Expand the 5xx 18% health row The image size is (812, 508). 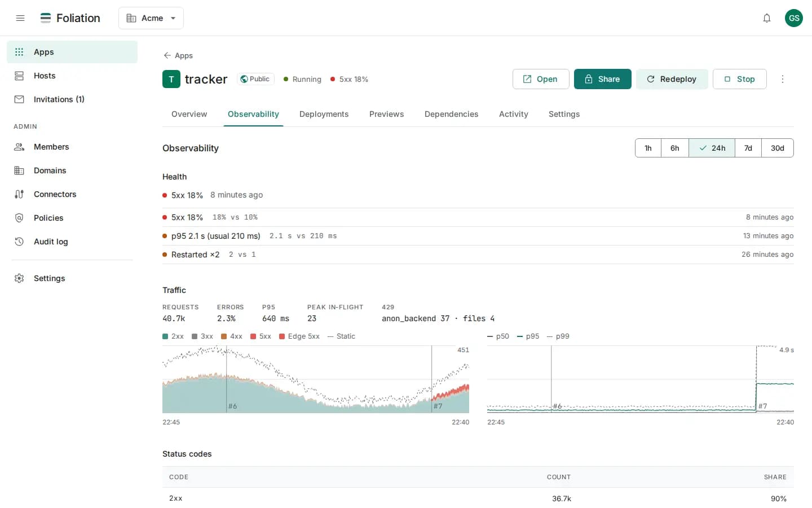point(478,217)
